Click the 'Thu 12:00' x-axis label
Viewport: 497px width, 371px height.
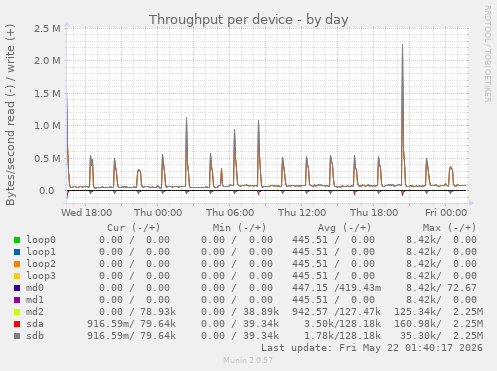[x=302, y=212]
